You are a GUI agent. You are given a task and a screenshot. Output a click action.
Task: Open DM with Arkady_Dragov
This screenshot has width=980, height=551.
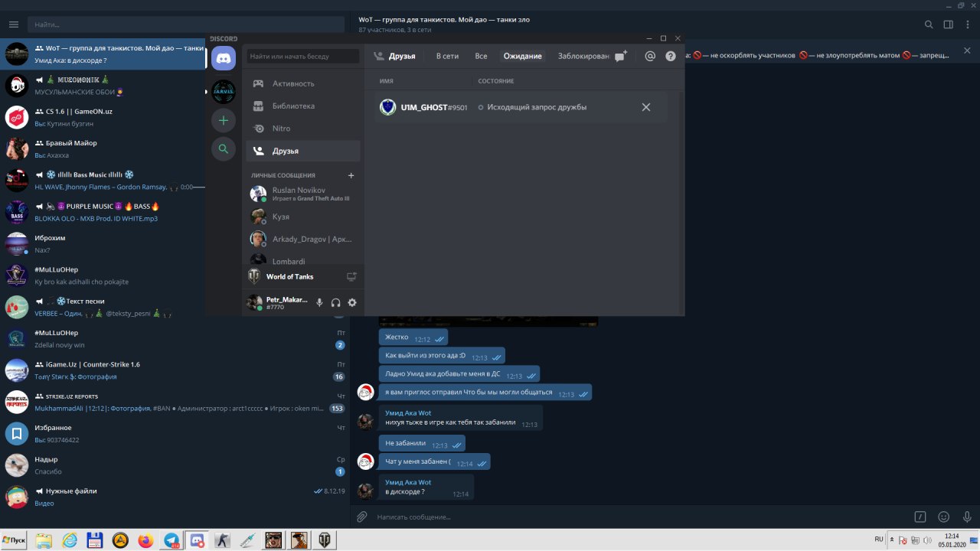pos(303,239)
